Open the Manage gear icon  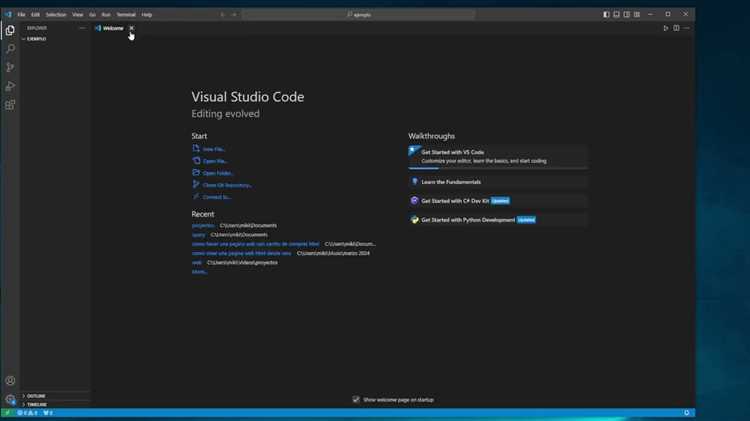[10, 399]
